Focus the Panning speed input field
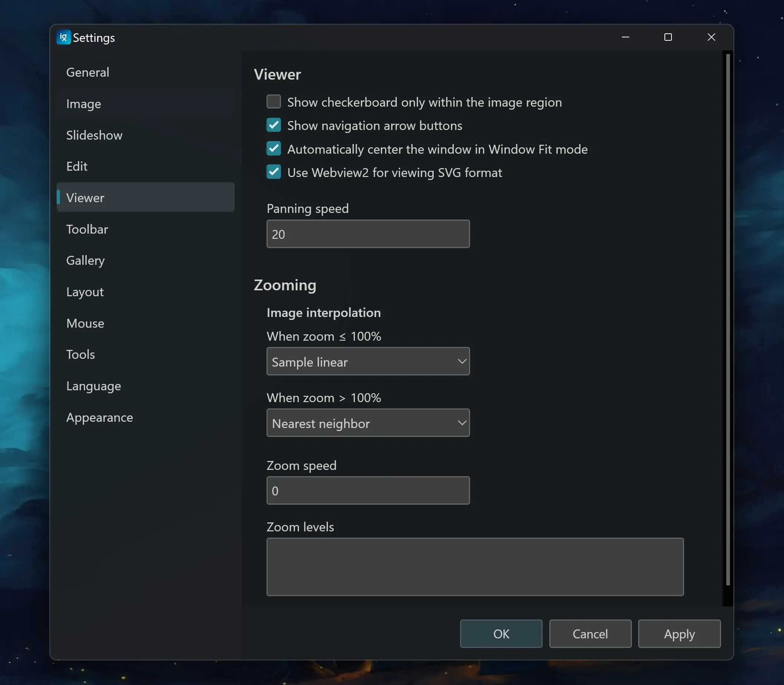784x685 pixels. point(368,234)
